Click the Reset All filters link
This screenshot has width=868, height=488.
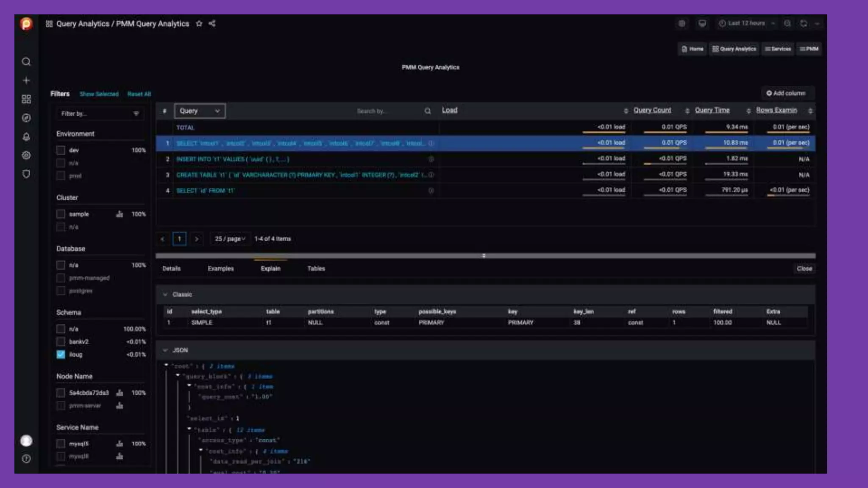[x=139, y=94]
